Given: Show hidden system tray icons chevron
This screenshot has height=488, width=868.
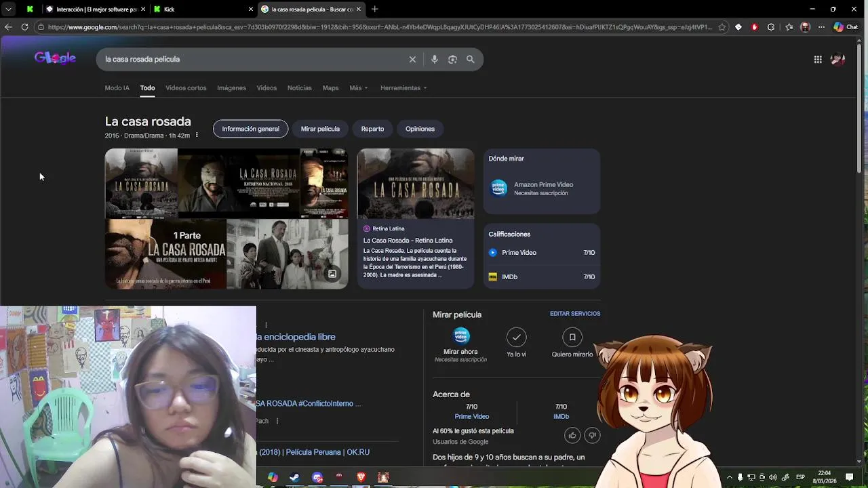Looking at the screenshot, I should click(730, 477).
